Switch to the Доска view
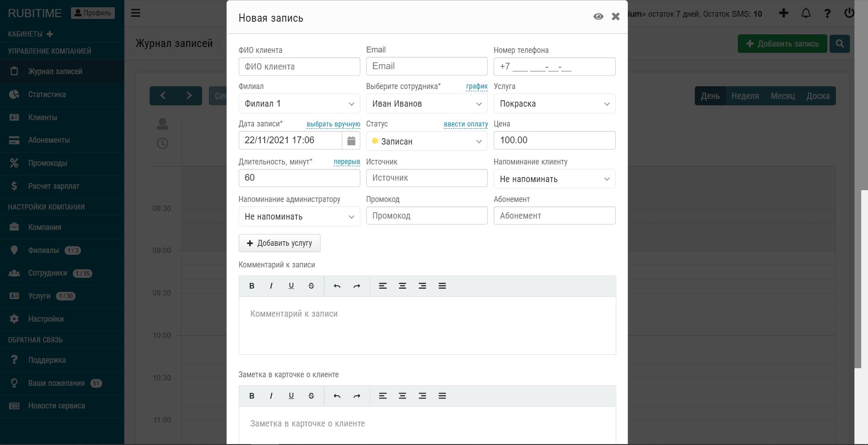This screenshot has height=445, width=868. (818, 96)
